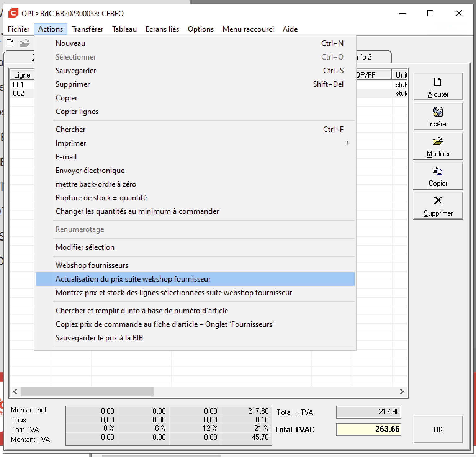
Task: Choose Nouveau from the Actions menu
Action: pos(195,43)
